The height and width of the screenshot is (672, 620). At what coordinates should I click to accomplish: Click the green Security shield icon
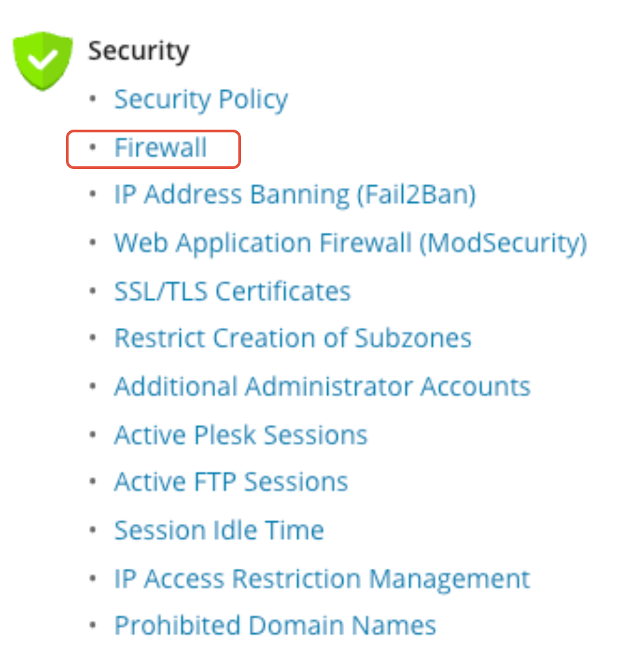(x=43, y=60)
